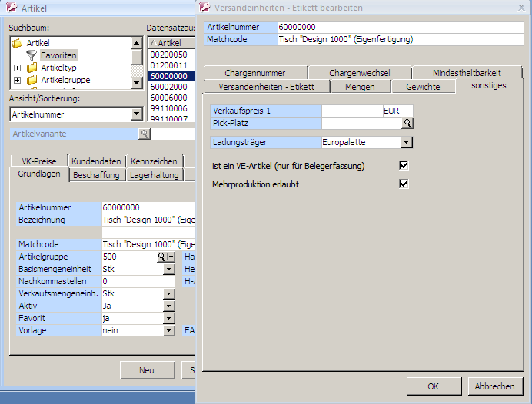This screenshot has width=532, height=404.
Task: Toggle 'ist ein VE-Artikel' checkbox
Action: point(404,165)
